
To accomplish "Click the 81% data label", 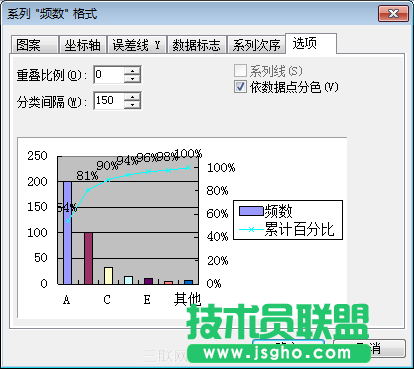I will (87, 175).
